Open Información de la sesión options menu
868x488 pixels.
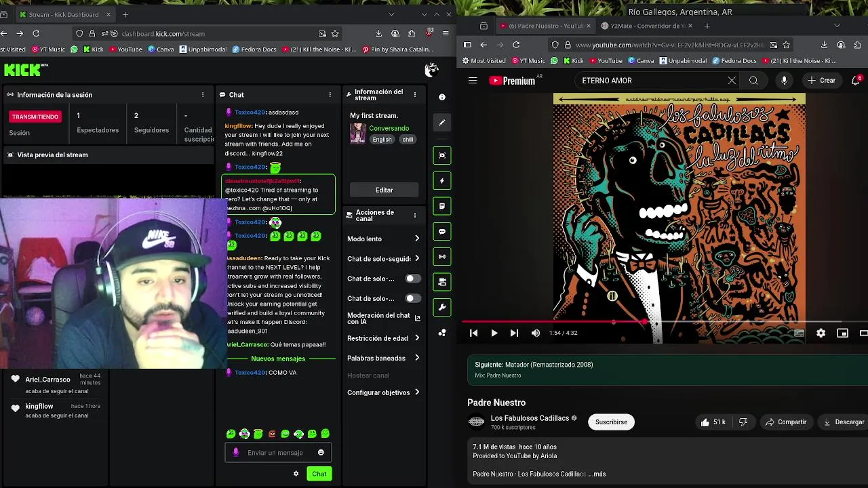[203, 95]
